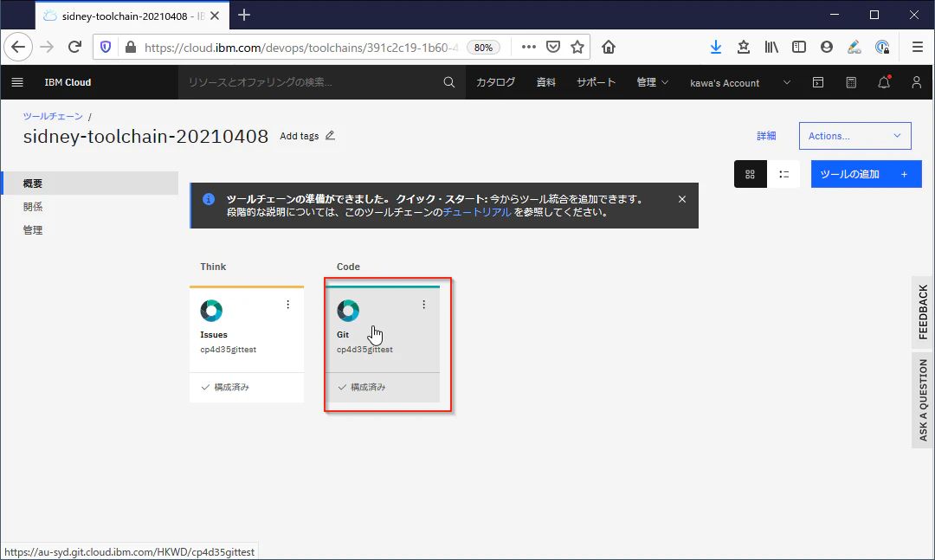Viewport: 935px width, 560px height.
Task: Open the notifications bell icon
Action: point(884,82)
